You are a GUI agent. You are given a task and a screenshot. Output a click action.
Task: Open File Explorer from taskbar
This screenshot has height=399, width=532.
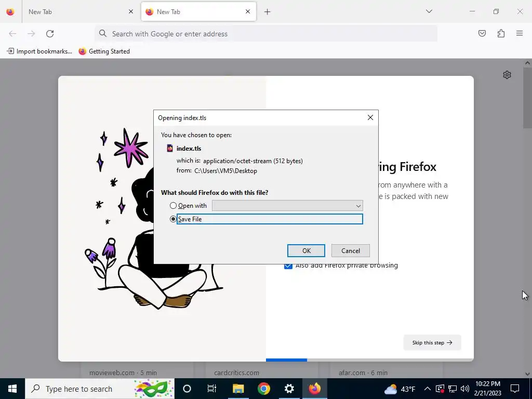tap(238, 389)
